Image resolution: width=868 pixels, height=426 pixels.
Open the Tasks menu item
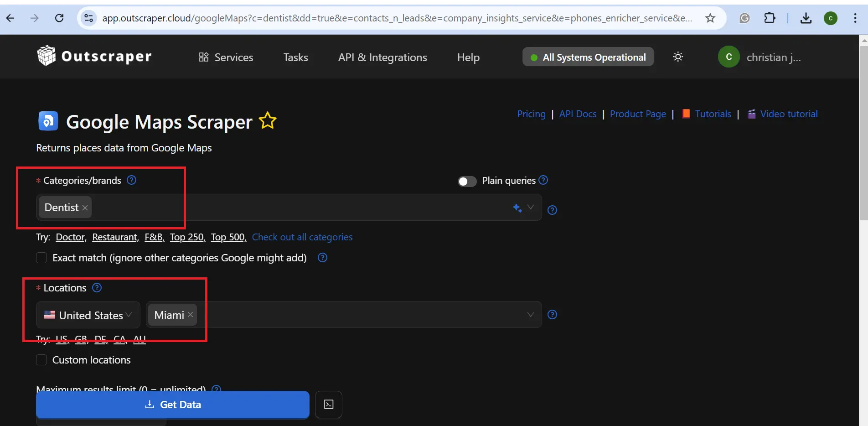(x=295, y=57)
